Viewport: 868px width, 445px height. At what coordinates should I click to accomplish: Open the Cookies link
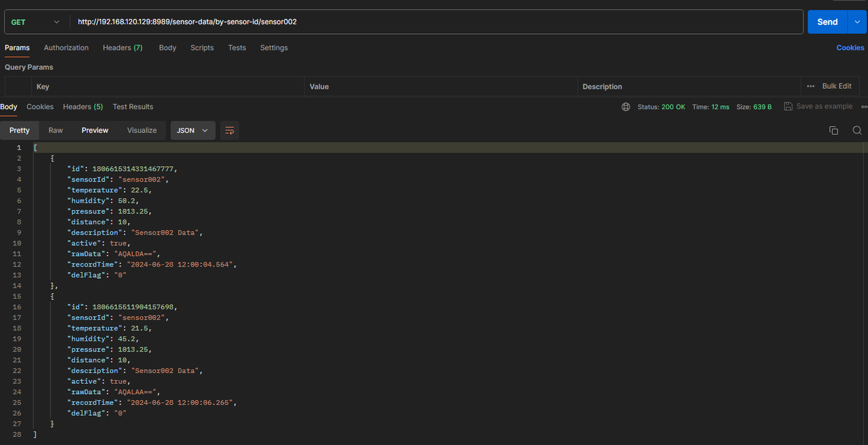click(850, 47)
